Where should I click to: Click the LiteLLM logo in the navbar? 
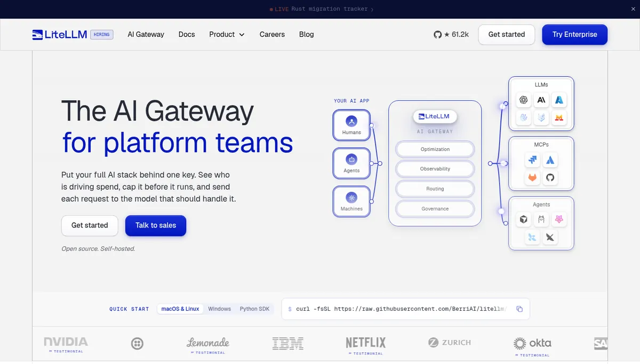coord(59,35)
